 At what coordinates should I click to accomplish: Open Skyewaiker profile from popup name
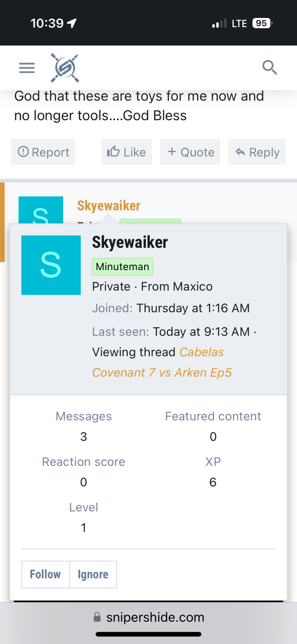[x=130, y=242]
